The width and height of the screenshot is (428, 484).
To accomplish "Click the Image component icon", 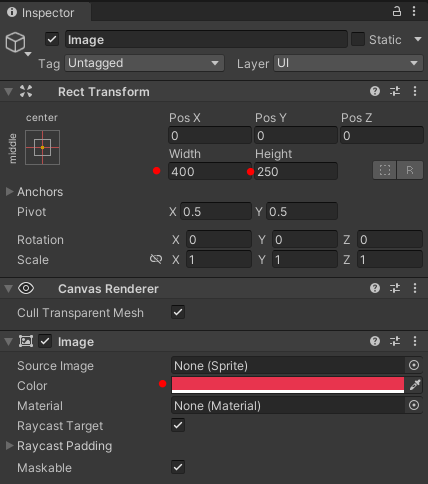I will coord(26,341).
